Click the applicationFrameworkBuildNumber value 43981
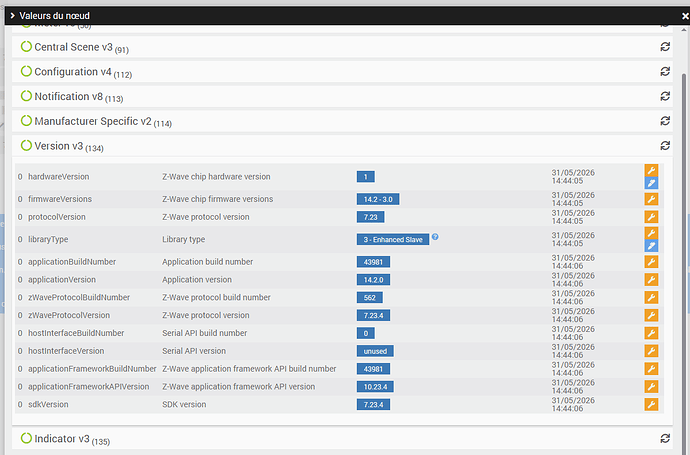Screen dimensions: 690x455 click(373, 369)
